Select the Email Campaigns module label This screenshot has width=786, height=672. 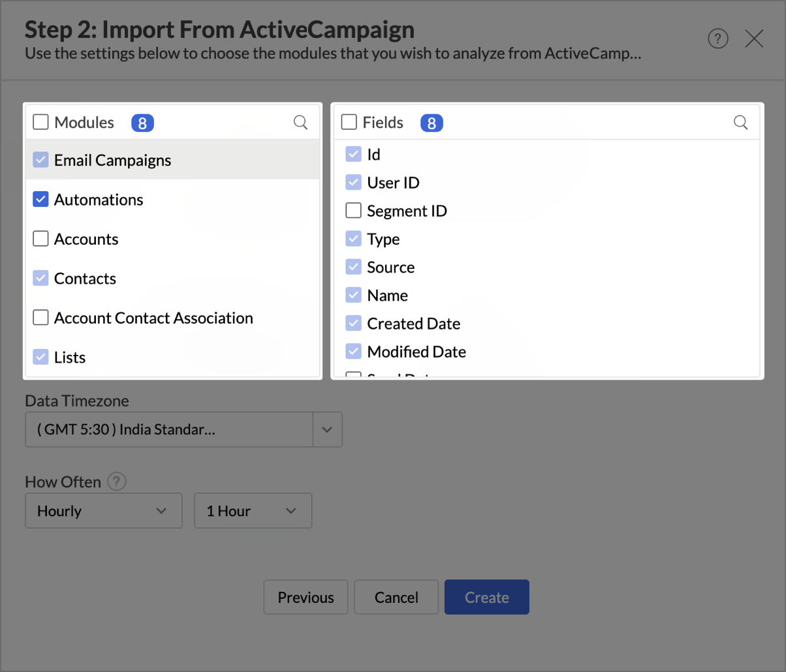(112, 160)
